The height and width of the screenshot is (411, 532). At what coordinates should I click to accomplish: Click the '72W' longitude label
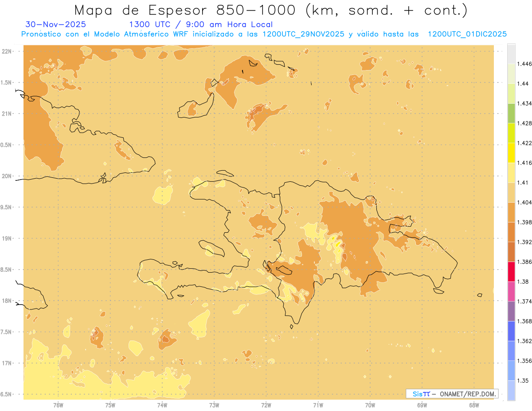(x=266, y=405)
